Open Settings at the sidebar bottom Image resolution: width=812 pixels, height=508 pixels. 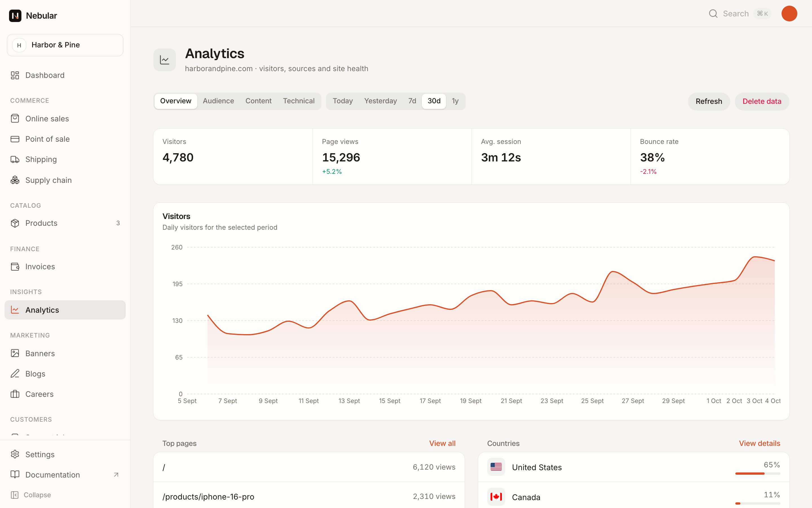65,454
